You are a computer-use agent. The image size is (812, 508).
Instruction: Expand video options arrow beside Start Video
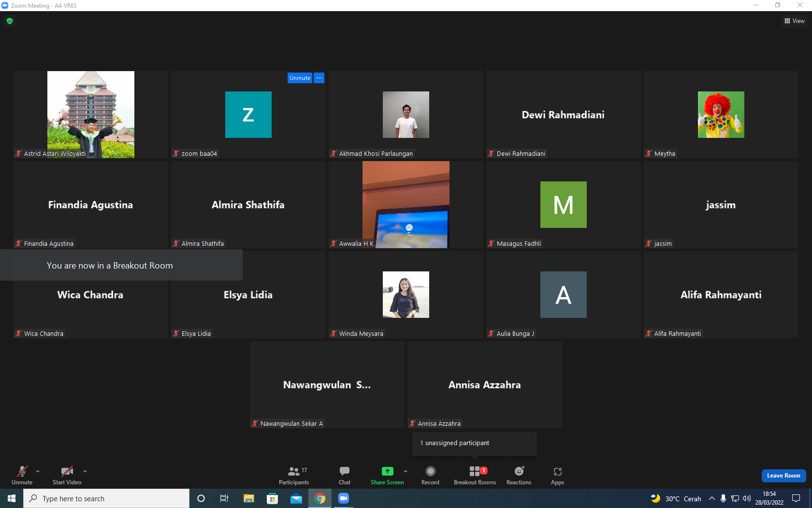point(85,471)
